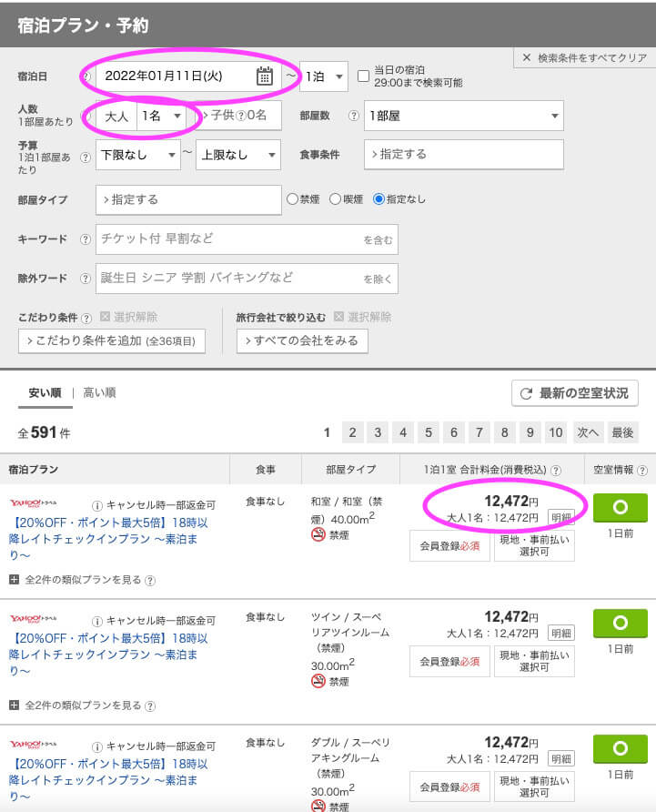Go to 次へ next page
This screenshot has width=656, height=812.
[588, 432]
